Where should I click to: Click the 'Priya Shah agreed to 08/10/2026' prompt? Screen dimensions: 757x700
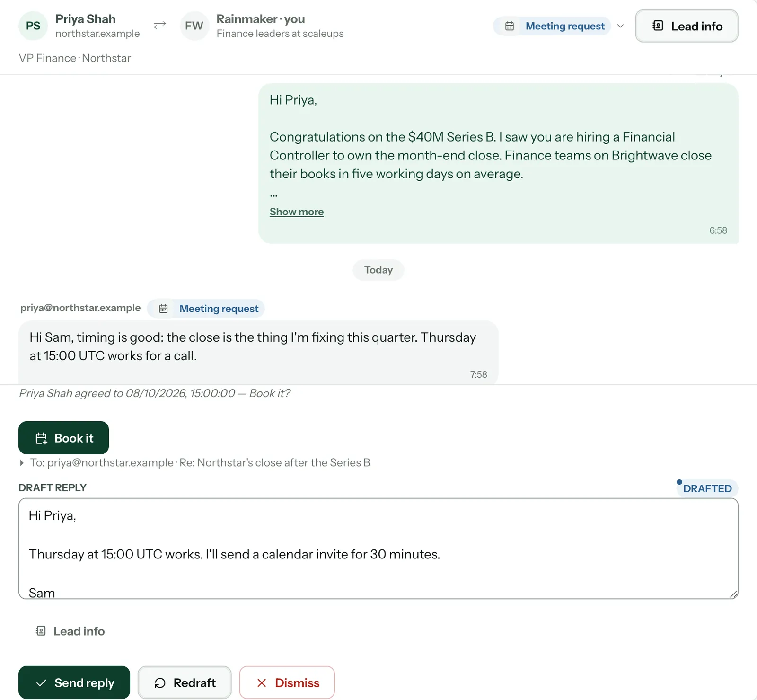coord(154,393)
